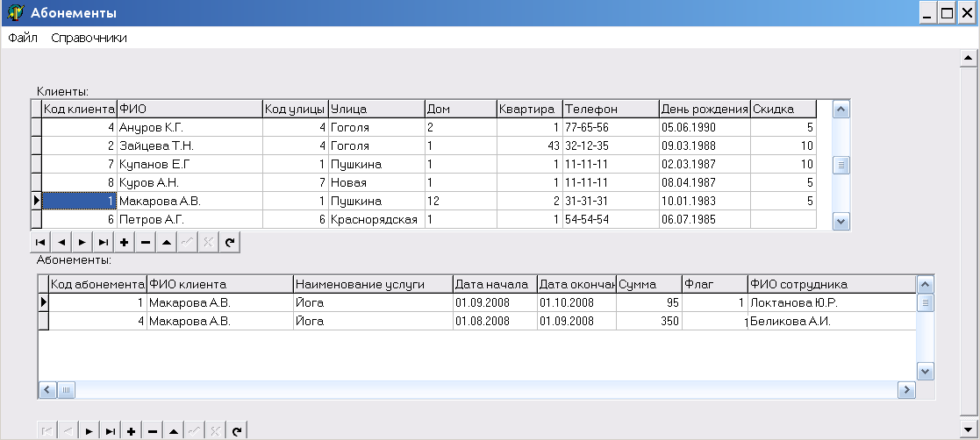
Task: Edit record in Абонементы navigator
Action: pyautogui.click(x=174, y=431)
